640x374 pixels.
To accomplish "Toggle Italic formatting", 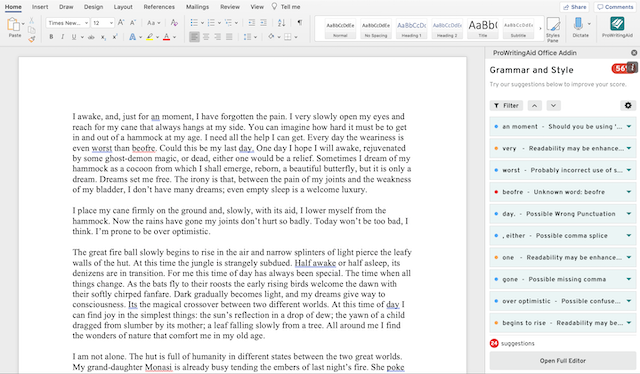I will (62, 37).
